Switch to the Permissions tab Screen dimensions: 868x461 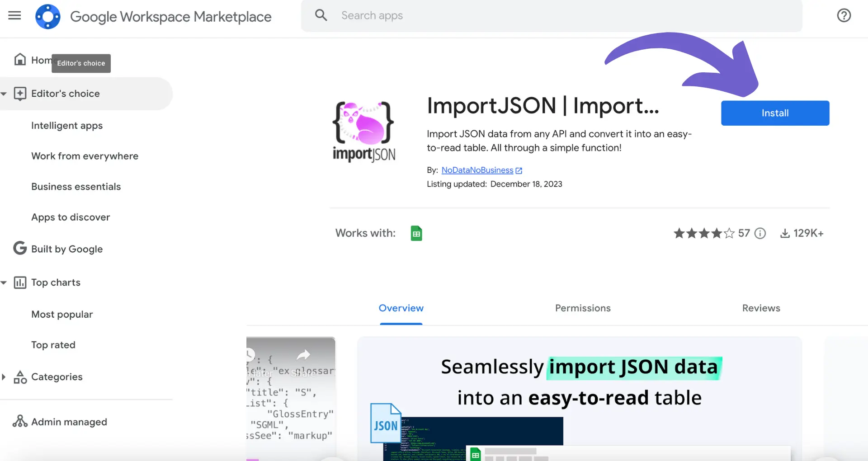point(583,308)
